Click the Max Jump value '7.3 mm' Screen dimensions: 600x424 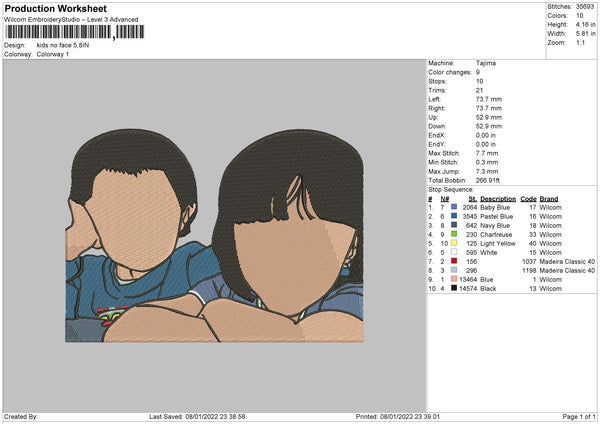[487, 171]
